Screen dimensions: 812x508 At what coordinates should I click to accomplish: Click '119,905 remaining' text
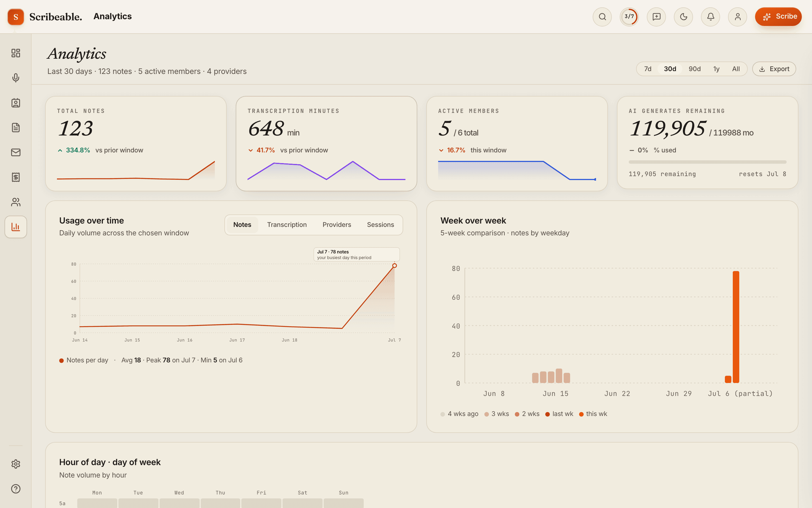[x=662, y=174]
